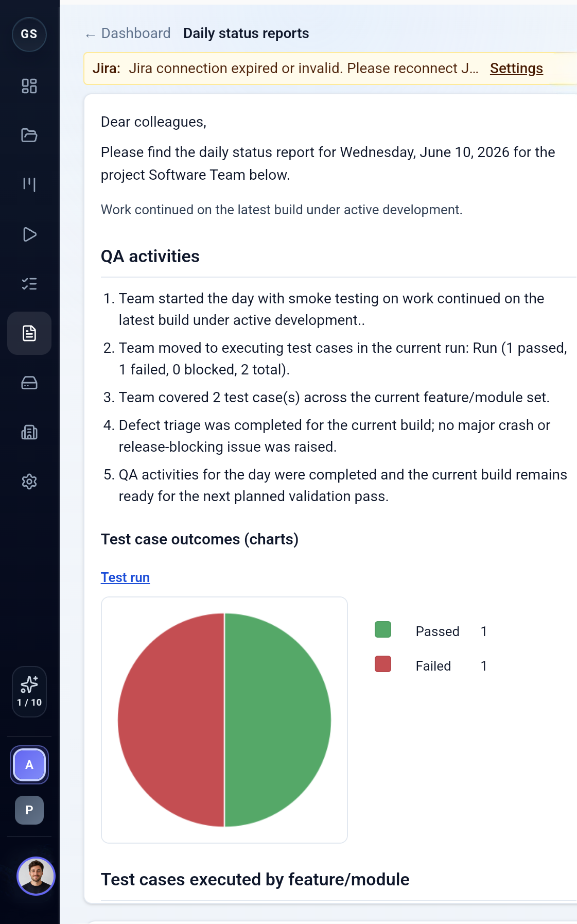The image size is (577, 924).
Task: Click the AI sparkle 1/10 credits button
Action: coord(29,691)
